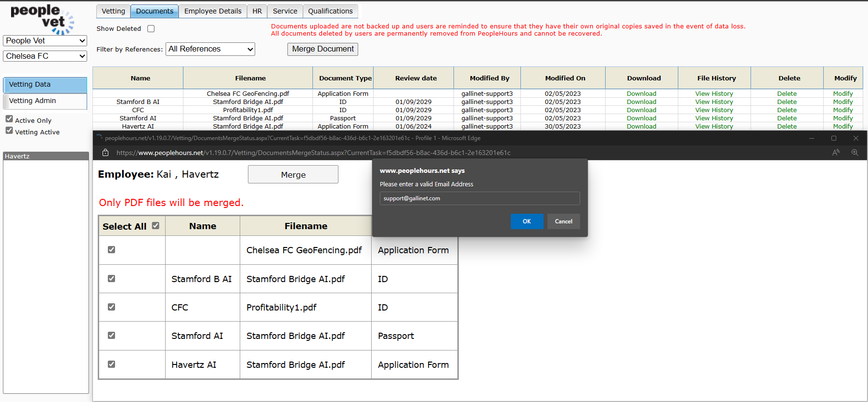Uncheck the Select All checkbox
This screenshot has height=402, width=868.
tap(155, 225)
